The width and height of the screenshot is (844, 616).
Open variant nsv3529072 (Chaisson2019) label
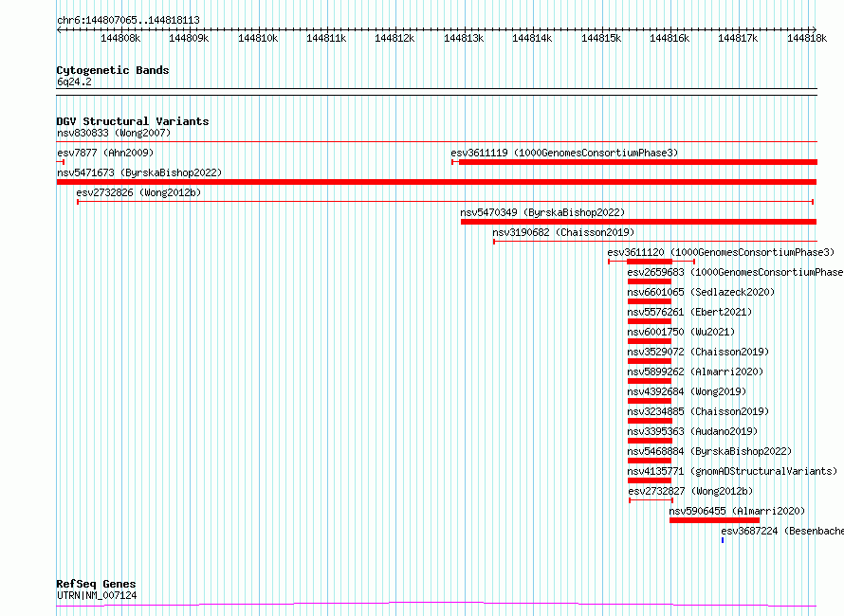click(x=698, y=352)
